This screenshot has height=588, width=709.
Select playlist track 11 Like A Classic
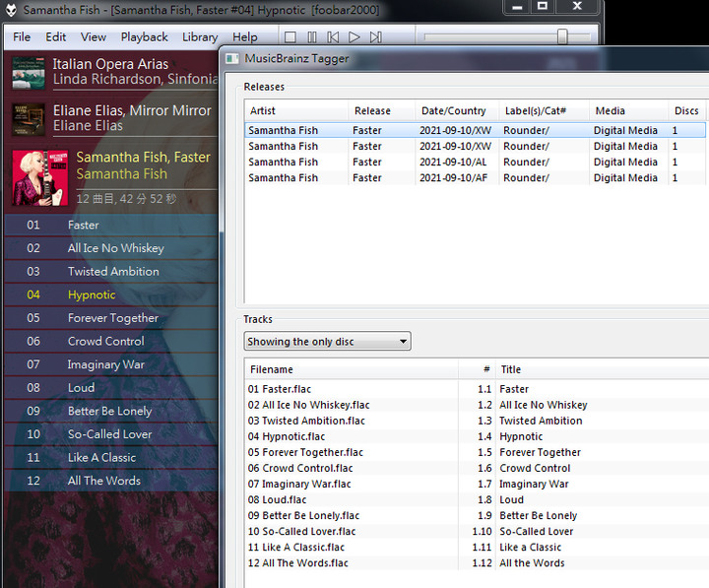click(x=111, y=458)
